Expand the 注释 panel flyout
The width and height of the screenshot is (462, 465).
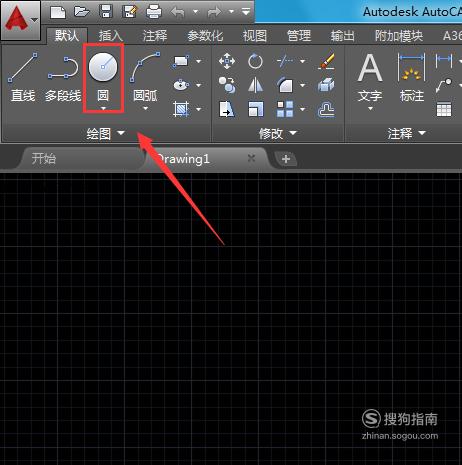406,133
